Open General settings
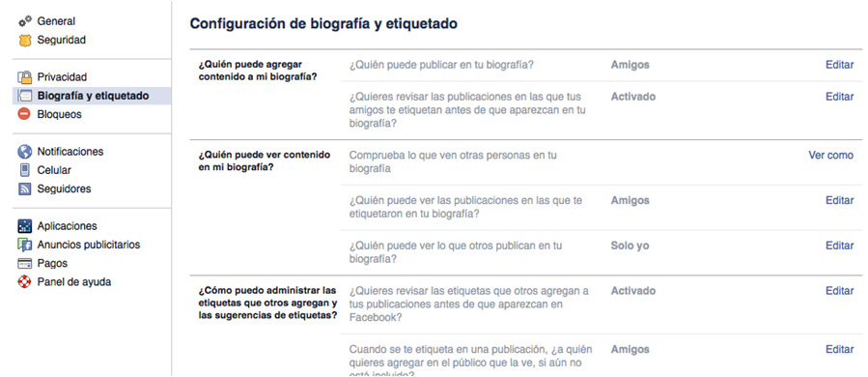Screen dimensions: 868x377 [x=56, y=21]
